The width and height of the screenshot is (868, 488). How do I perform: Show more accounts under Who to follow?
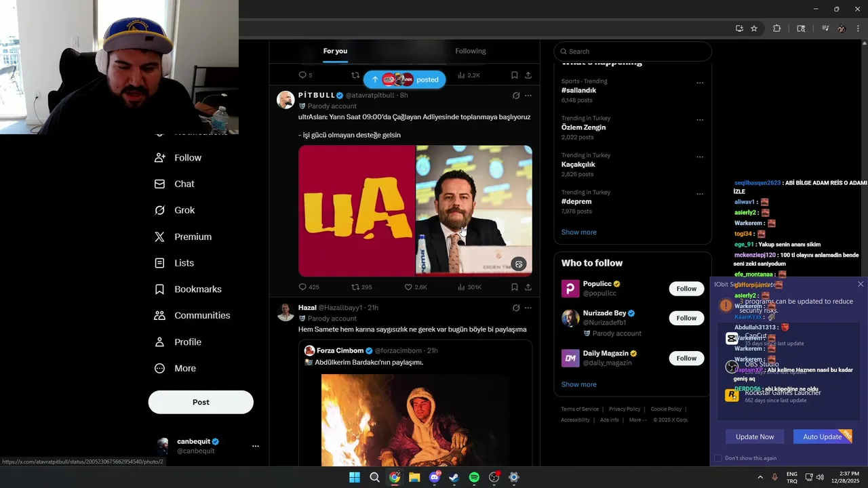pos(578,384)
